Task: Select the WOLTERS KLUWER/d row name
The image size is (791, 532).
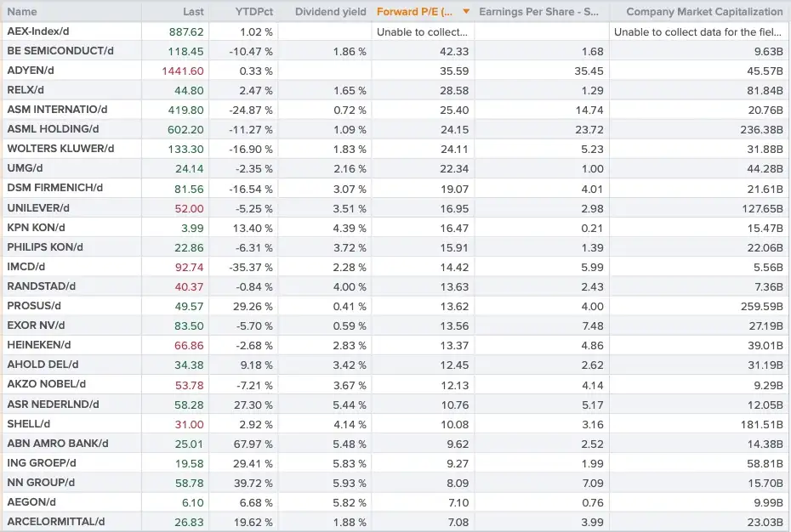Action: pyautogui.click(x=60, y=149)
